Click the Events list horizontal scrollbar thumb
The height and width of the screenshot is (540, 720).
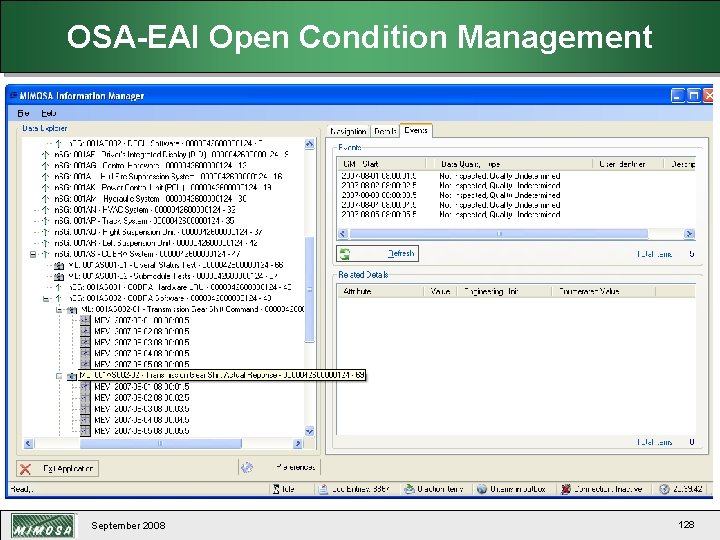[499, 234]
